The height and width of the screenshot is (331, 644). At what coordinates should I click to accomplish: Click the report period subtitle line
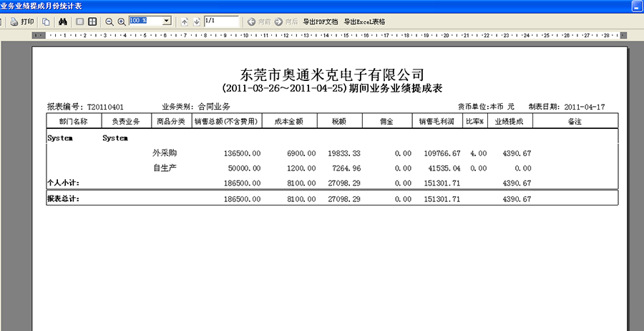tap(332, 88)
